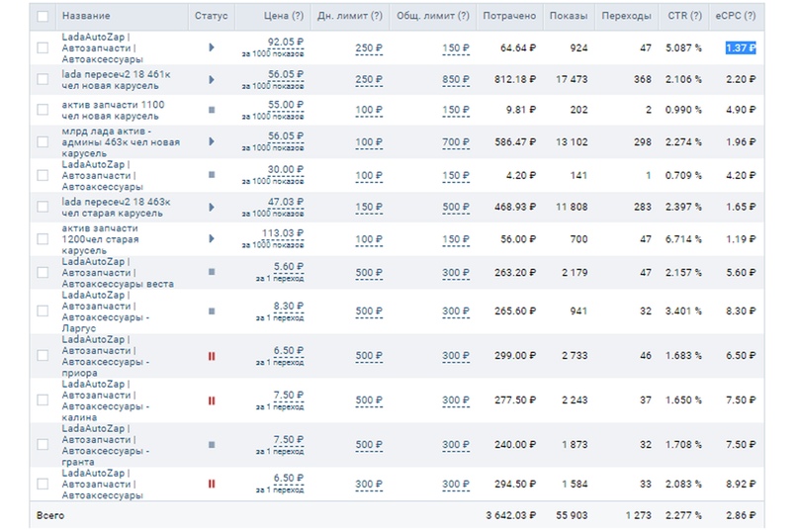Screen dimensions: 798x532
Task: Check the box for 'Ларгус' ad row
Action: tap(43, 310)
